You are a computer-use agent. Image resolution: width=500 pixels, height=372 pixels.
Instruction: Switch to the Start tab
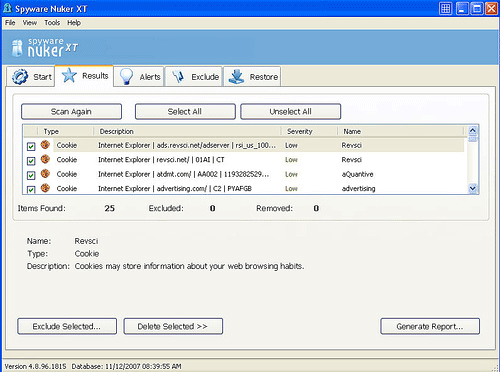pyautogui.click(x=31, y=77)
